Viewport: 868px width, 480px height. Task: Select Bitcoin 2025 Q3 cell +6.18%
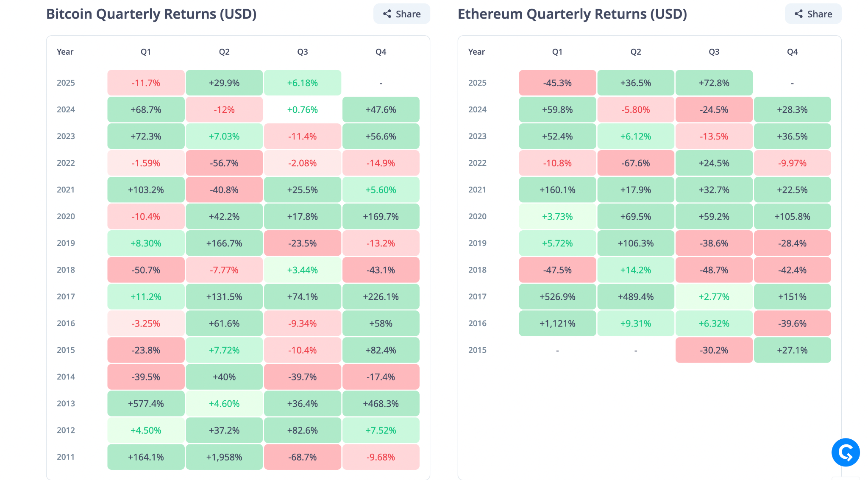click(303, 83)
